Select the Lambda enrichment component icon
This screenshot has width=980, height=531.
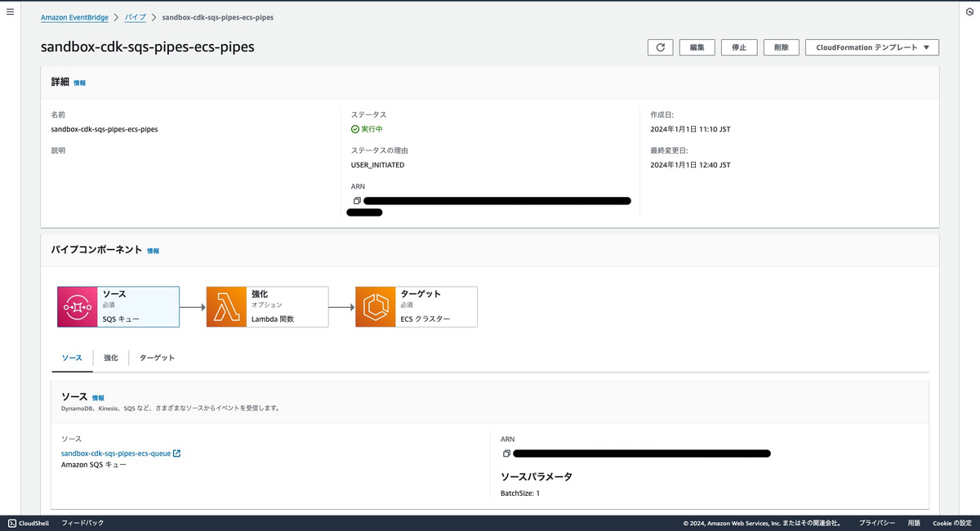click(226, 306)
